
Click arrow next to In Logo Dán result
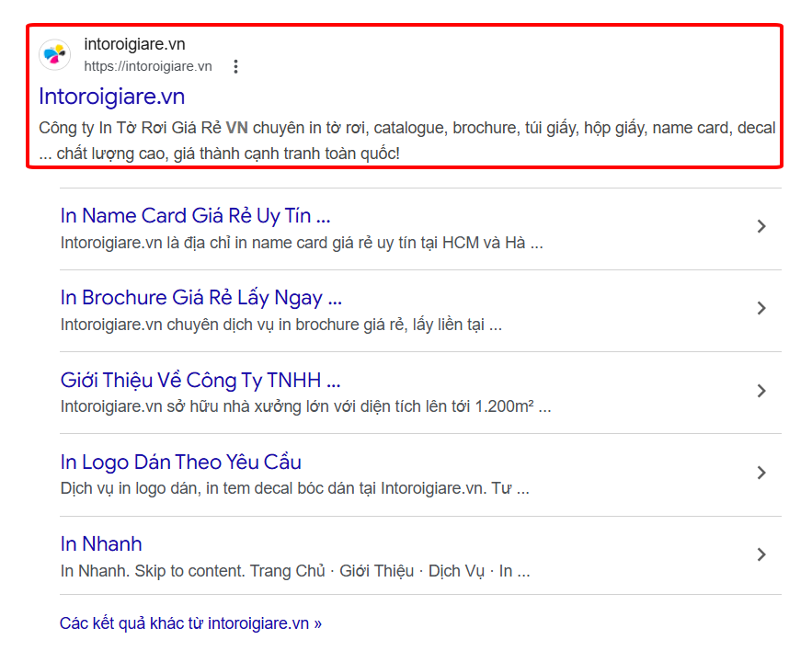(761, 473)
